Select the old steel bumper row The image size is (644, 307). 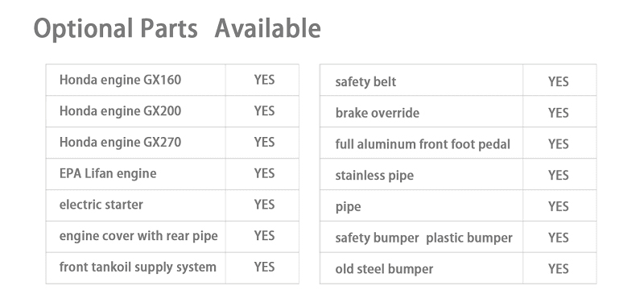click(458, 268)
